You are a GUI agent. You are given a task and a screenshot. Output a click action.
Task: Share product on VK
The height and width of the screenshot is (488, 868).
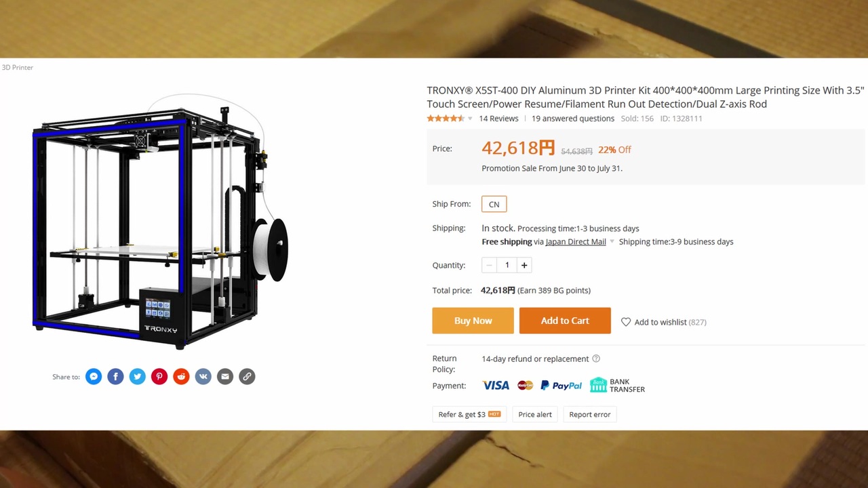click(203, 376)
